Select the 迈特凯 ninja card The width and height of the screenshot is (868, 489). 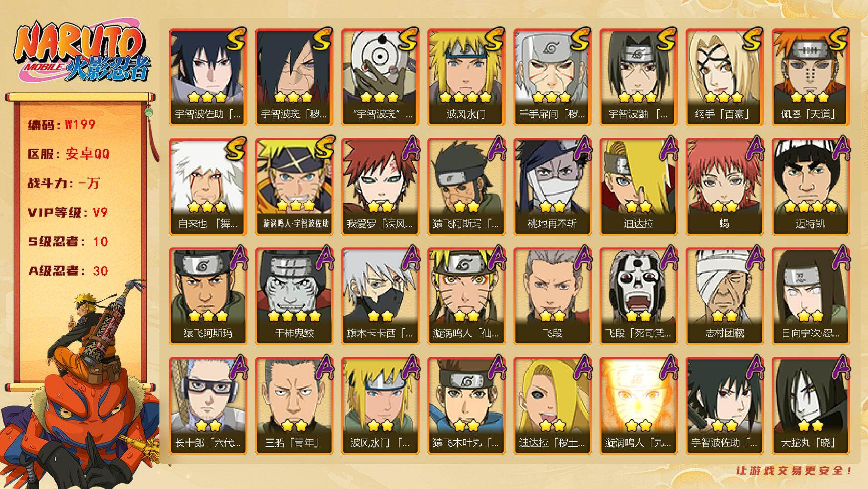tap(810, 187)
